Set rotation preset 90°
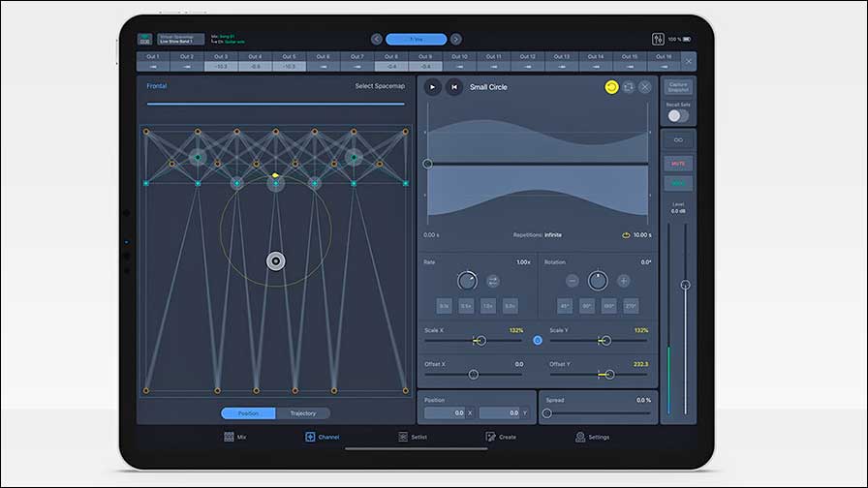The image size is (868, 488). pyautogui.click(x=587, y=306)
